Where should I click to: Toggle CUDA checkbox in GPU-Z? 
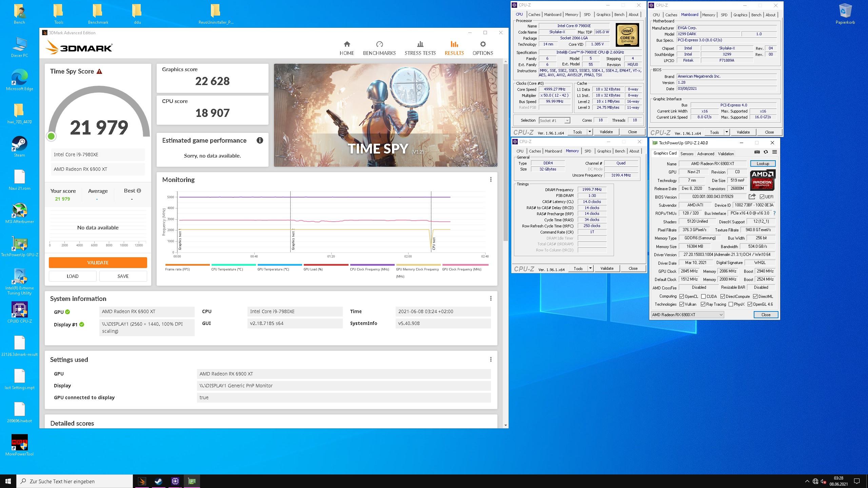[x=703, y=296]
